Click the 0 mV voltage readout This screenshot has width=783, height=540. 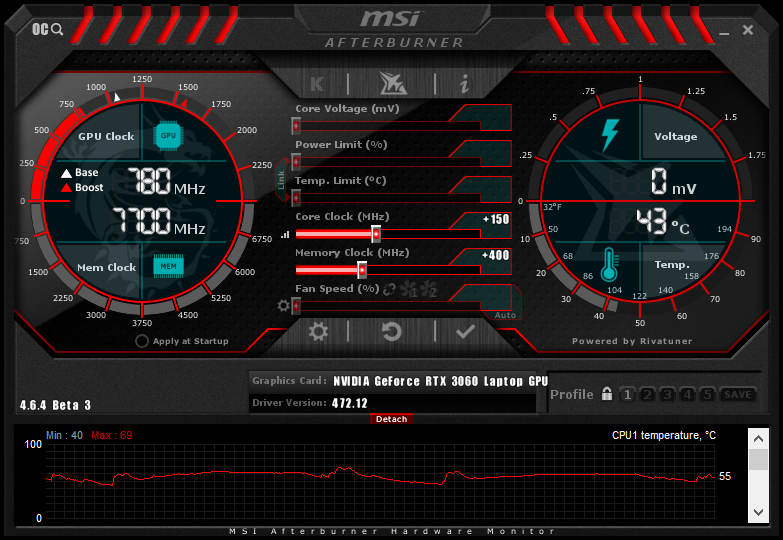tap(673, 181)
